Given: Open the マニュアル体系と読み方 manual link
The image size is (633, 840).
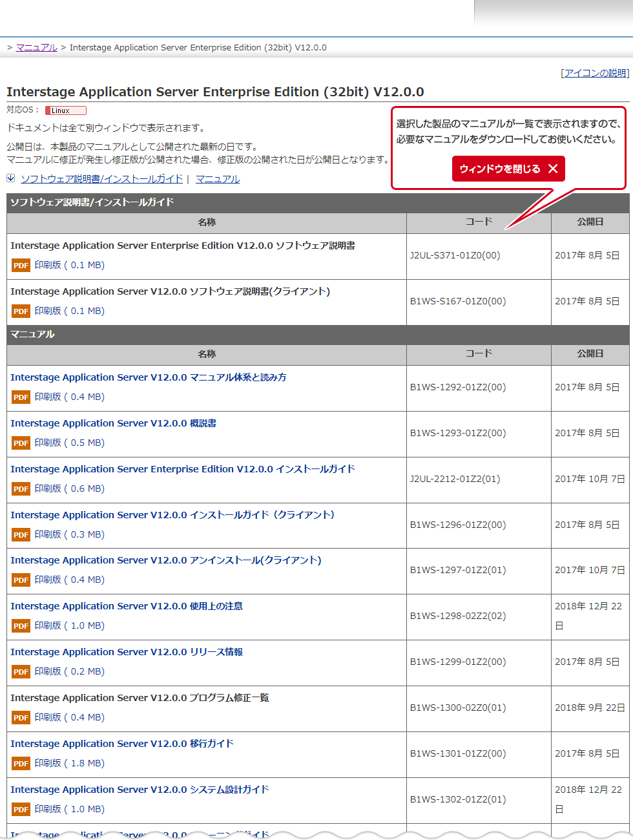Looking at the screenshot, I should coord(149,377).
